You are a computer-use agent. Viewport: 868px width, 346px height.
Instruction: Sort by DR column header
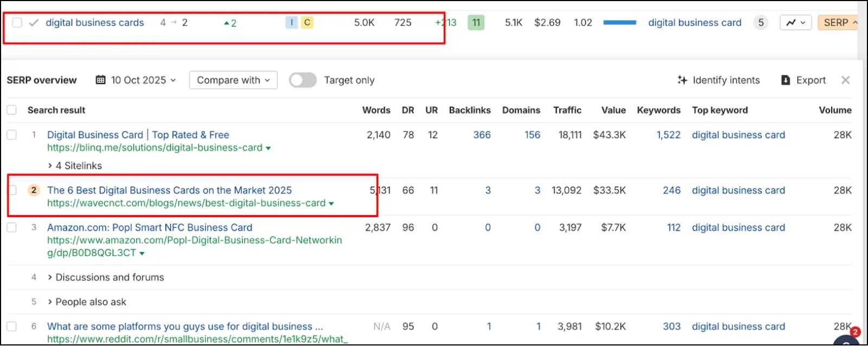(x=408, y=110)
